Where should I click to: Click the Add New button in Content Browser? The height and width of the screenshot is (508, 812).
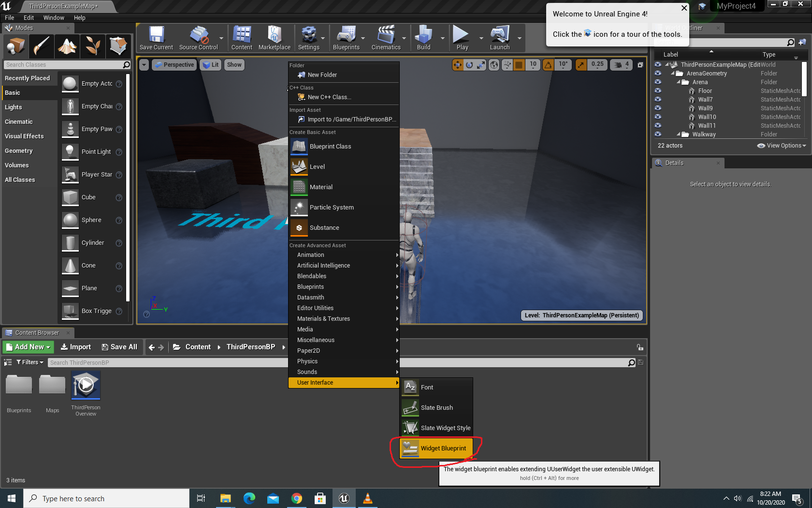point(28,347)
